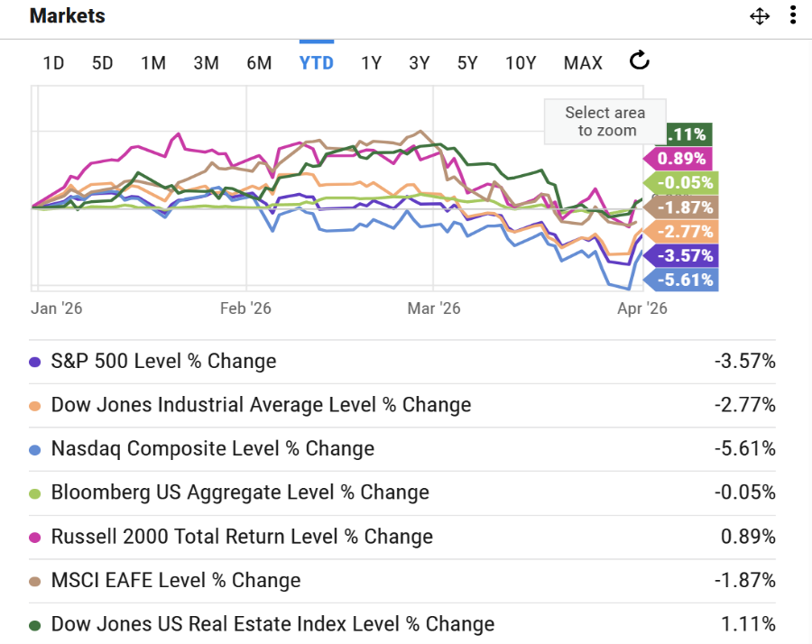This screenshot has height=644, width=812.
Task: Click the purple S&P 500 legend dot
Action: click(35, 362)
